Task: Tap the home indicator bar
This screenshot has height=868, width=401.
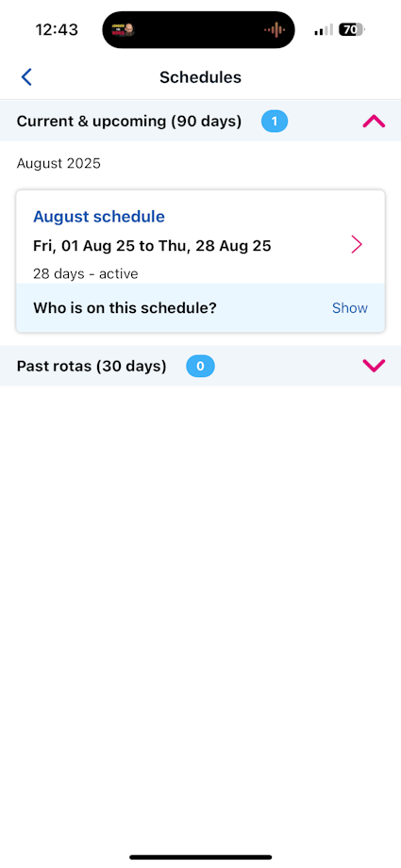Action: coord(200,858)
